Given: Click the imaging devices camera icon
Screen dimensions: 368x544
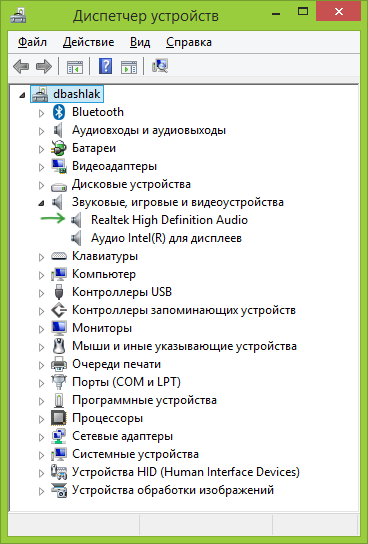Looking at the screenshot, I should coord(59,490).
